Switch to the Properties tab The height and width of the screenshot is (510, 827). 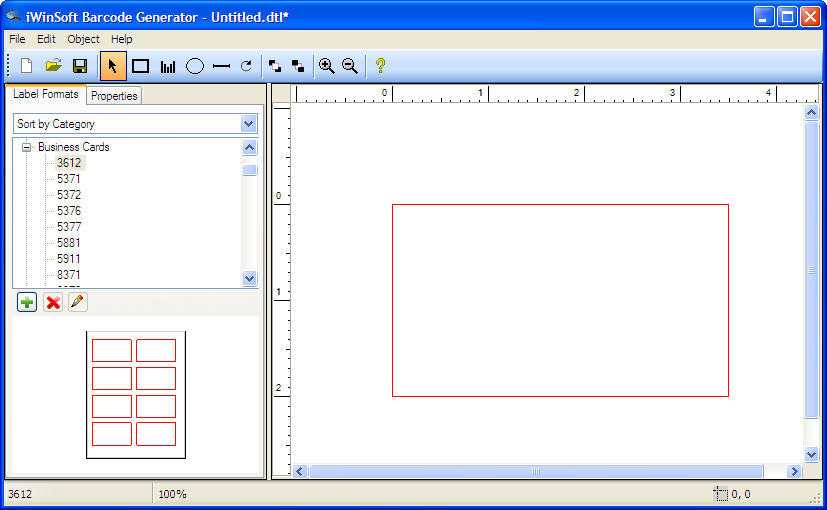coord(114,96)
